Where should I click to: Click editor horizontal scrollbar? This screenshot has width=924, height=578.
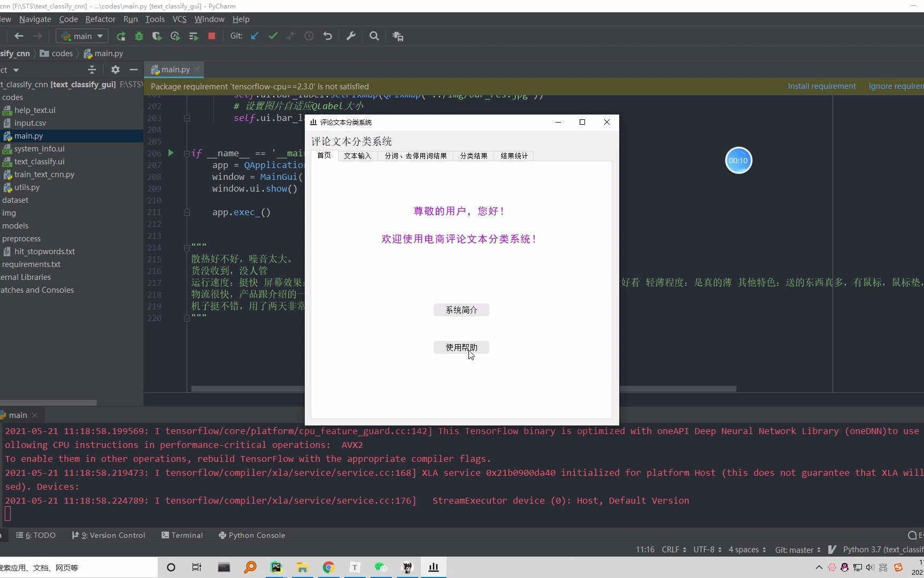(464, 389)
